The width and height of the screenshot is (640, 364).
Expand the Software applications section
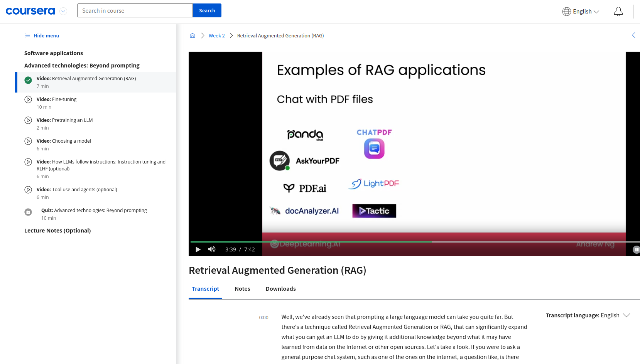click(54, 53)
